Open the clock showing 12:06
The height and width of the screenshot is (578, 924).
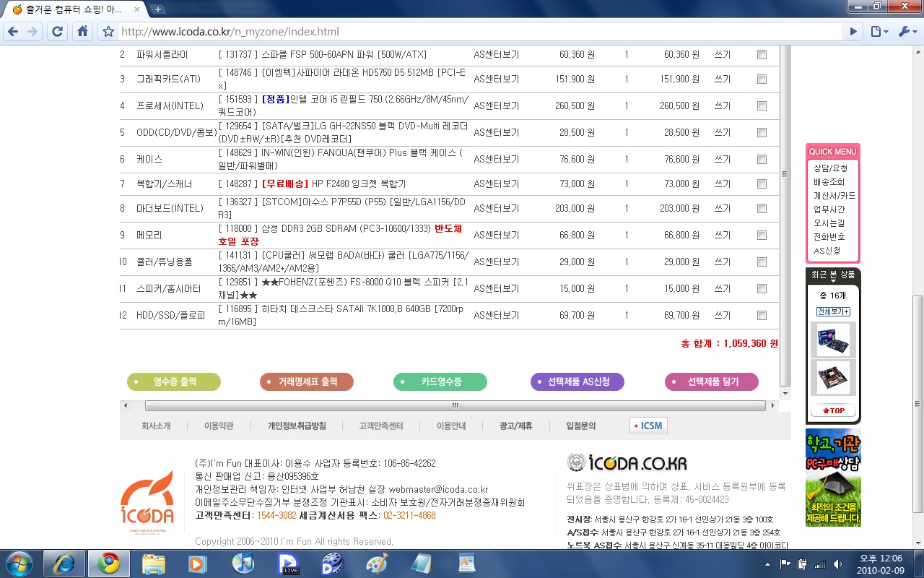click(x=881, y=564)
